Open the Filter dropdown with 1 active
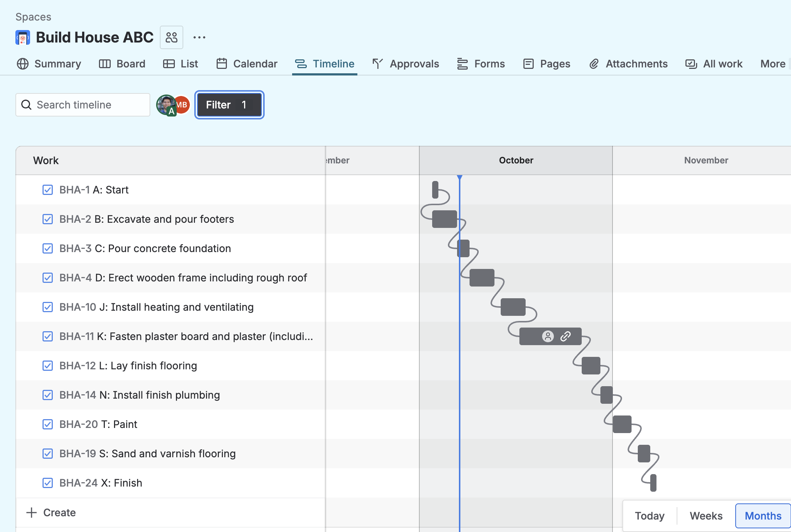 point(229,105)
